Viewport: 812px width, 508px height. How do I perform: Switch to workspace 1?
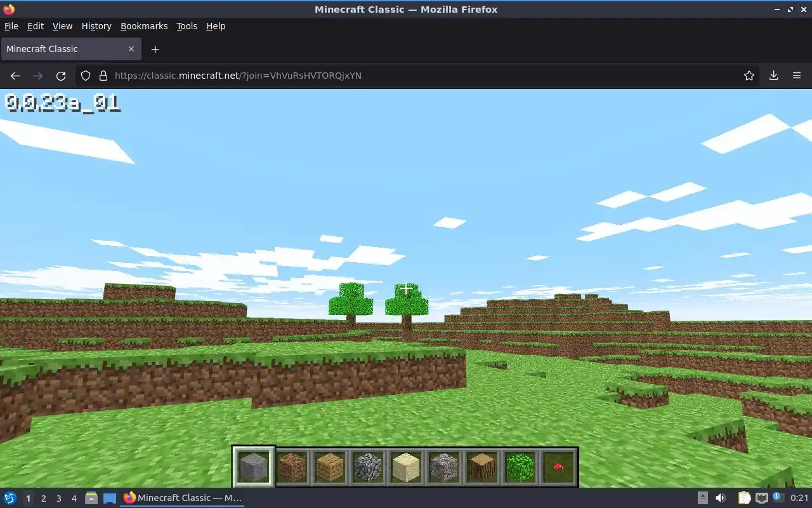click(x=28, y=498)
